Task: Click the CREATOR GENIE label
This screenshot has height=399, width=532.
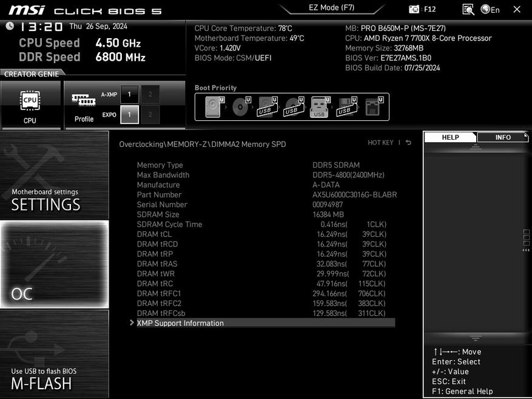Action: tap(31, 74)
